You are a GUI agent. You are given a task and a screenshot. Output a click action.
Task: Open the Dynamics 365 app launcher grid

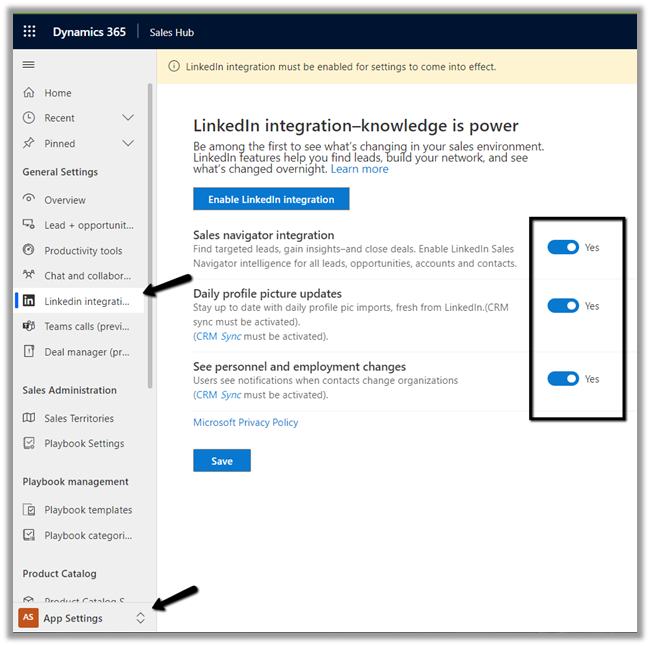click(29, 32)
